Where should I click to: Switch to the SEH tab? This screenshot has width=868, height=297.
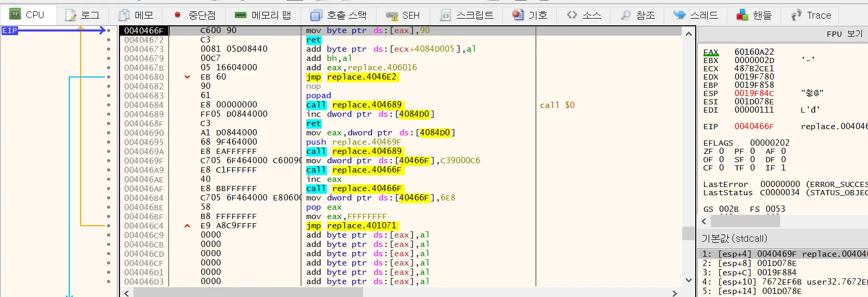[411, 15]
